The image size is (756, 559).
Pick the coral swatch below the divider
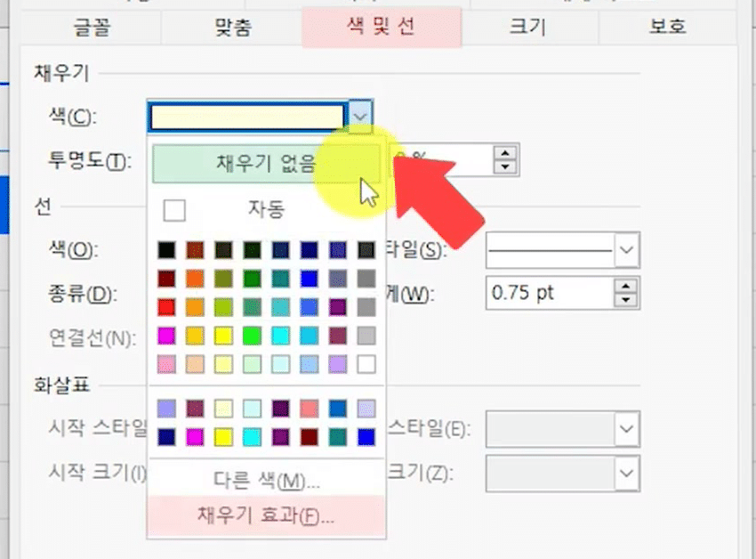[x=309, y=409]
